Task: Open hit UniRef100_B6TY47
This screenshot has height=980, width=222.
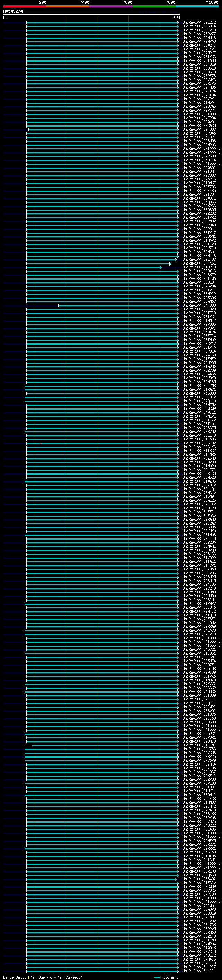Action: (199, 233)
